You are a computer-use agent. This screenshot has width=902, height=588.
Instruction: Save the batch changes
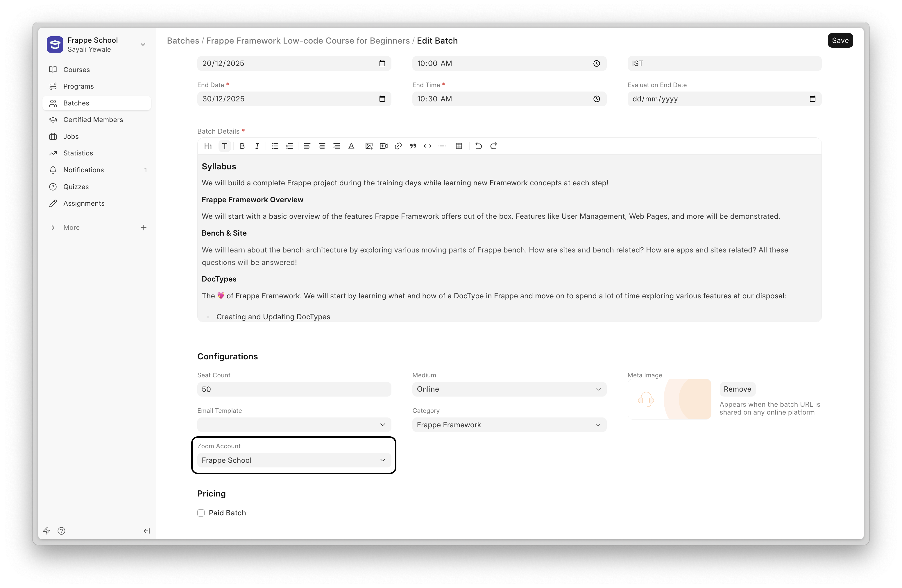pyautogui.click(x=840, y=41)
